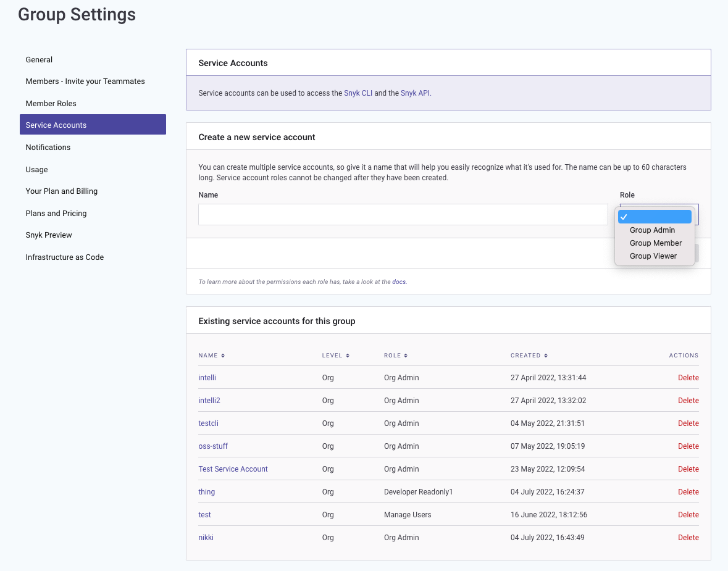Navigate to Your Plan and Billing

62,191
